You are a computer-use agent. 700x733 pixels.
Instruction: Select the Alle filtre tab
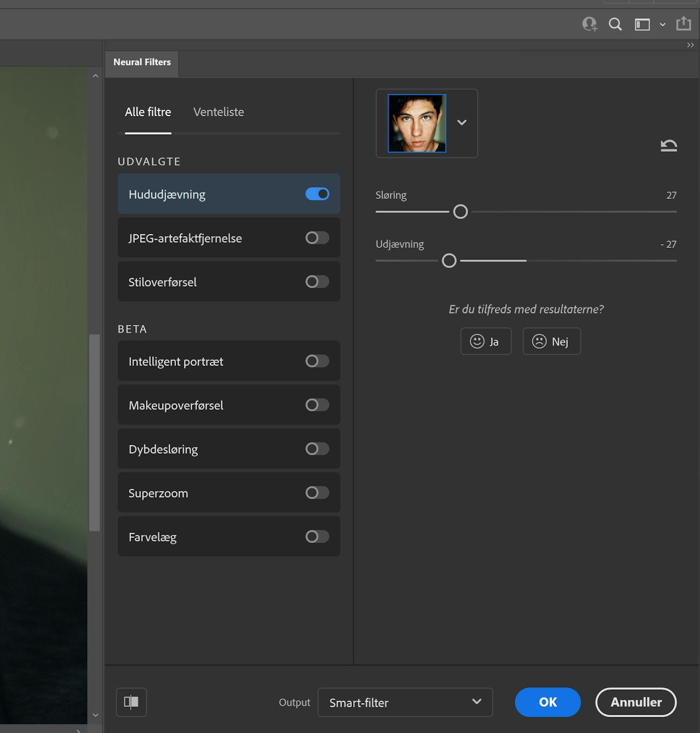click(148, 112)
